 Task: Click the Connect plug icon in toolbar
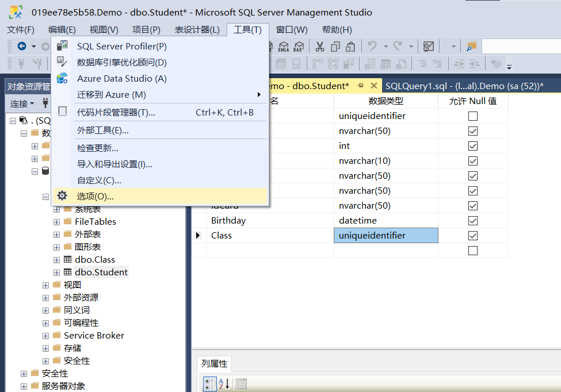(x=21, y=64)
